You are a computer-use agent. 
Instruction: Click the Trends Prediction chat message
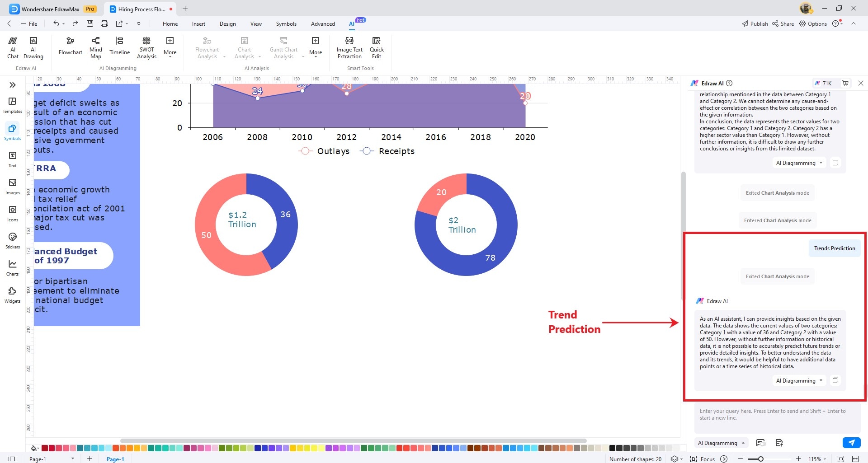[835, 248]
